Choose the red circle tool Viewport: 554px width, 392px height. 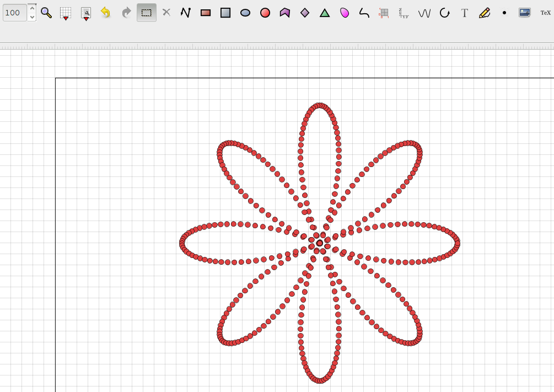tap(265, 13)
